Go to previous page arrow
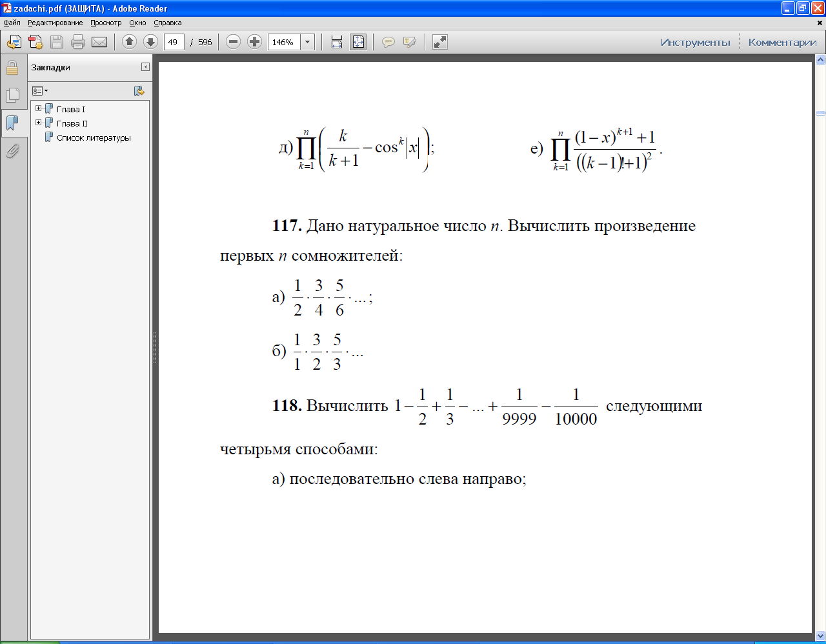826x644 pixels. click(129, 42)
